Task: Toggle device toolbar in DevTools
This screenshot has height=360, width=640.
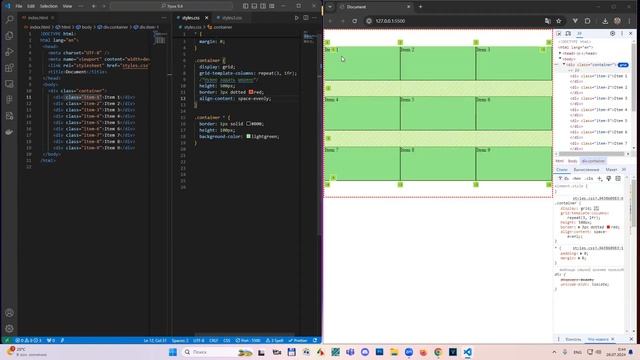Action: click(x=568, y=33)
